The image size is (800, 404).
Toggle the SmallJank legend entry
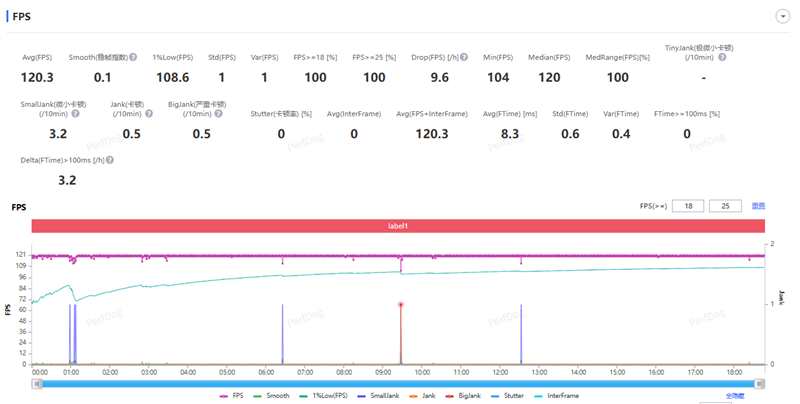[x=378, y=396]
